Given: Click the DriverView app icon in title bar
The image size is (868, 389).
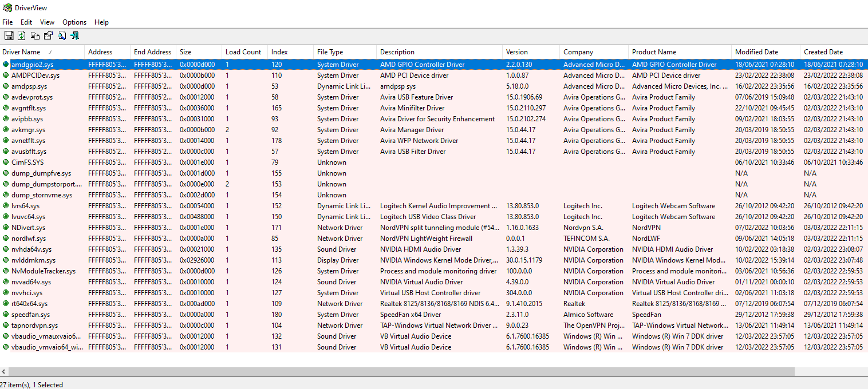Looking at the screenshot, I should point(7,7).
